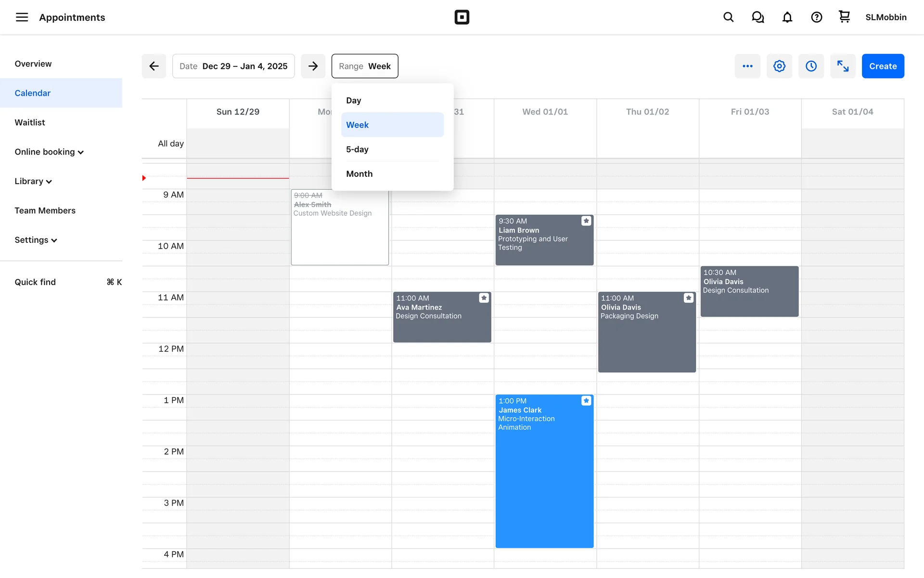This screenshot has height=578, width=924.
Task: Expand the Online booking section
Action: (x=49, y=152)
